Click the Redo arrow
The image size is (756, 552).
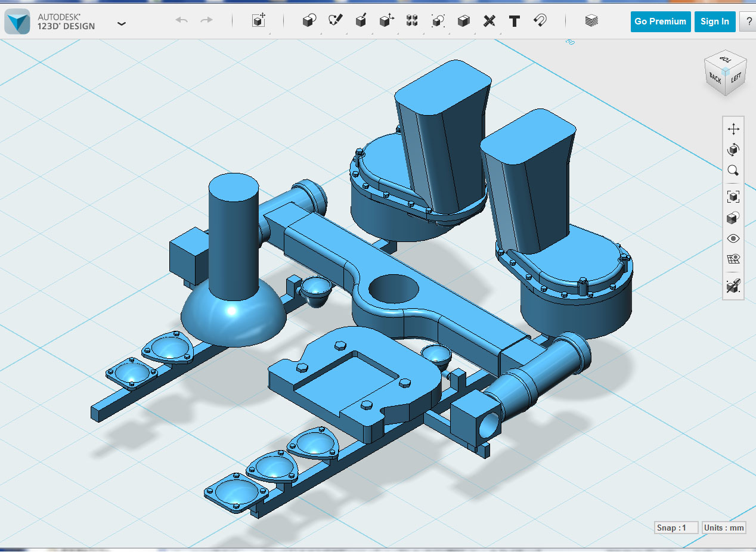(x=206, y=21)
